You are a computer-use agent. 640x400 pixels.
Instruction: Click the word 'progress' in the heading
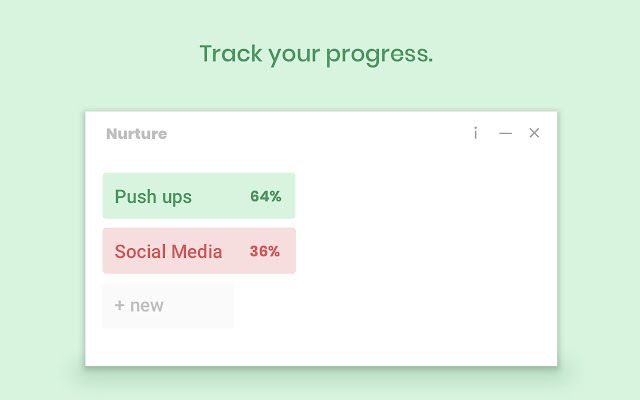pyautogui.click(x=380, y=55)
